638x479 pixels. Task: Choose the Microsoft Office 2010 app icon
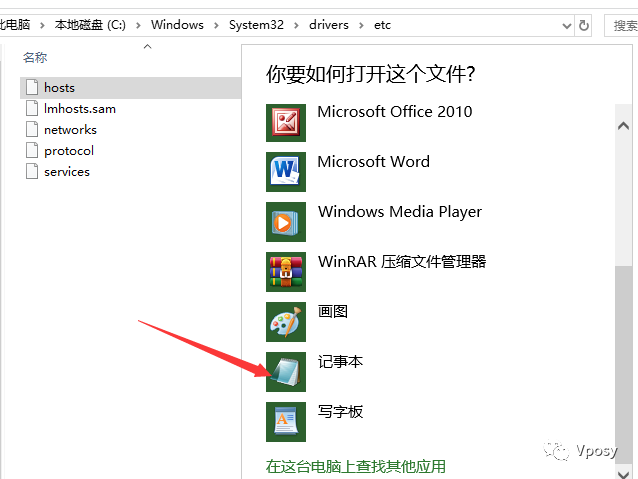[286, 122]
